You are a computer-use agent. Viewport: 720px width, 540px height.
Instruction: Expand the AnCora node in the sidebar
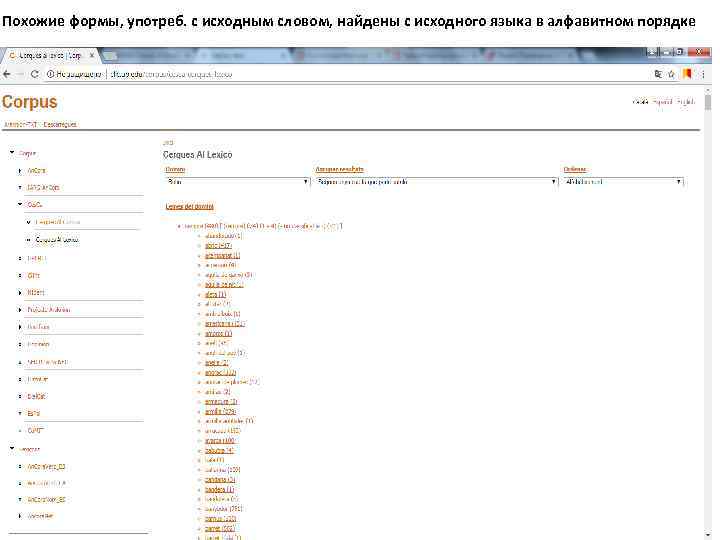coord(20,171)
